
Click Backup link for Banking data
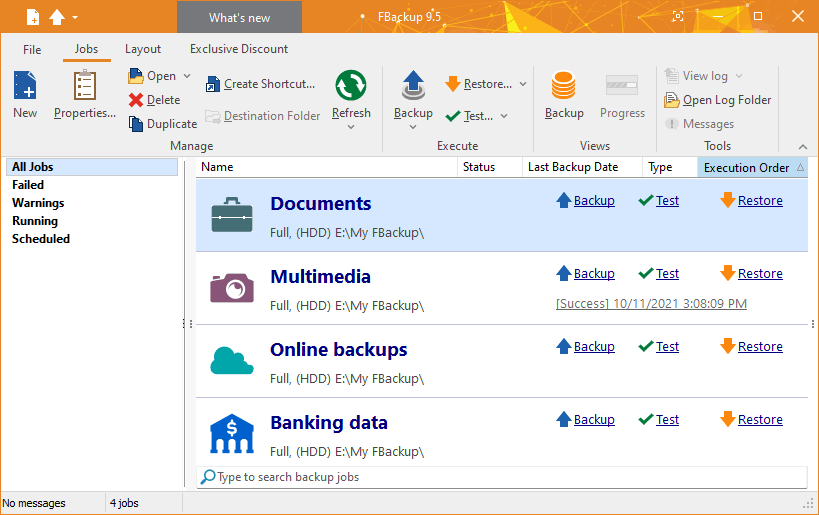(594, 419)
